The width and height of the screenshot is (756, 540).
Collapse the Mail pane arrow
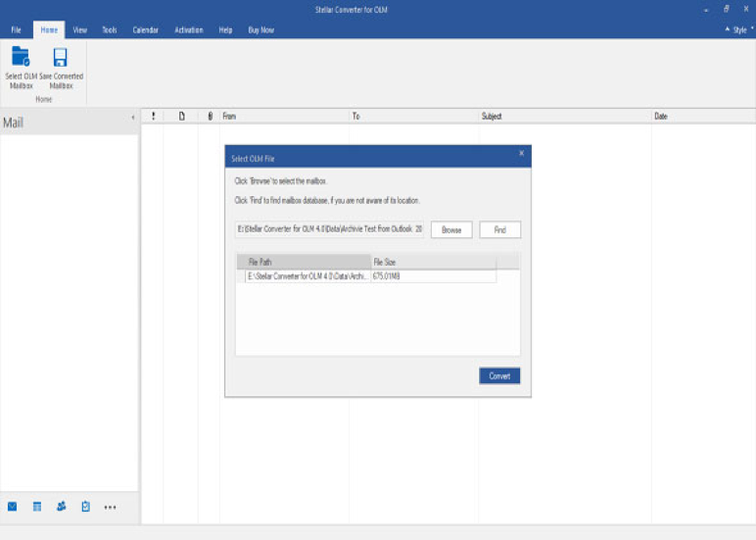tap(133, 118)
